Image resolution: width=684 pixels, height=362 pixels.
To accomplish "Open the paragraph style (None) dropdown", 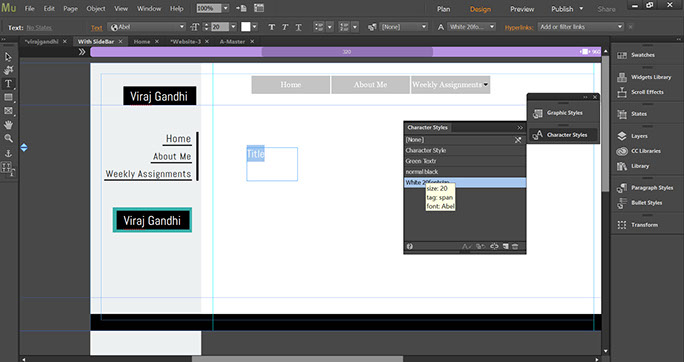I will (404, 27).
